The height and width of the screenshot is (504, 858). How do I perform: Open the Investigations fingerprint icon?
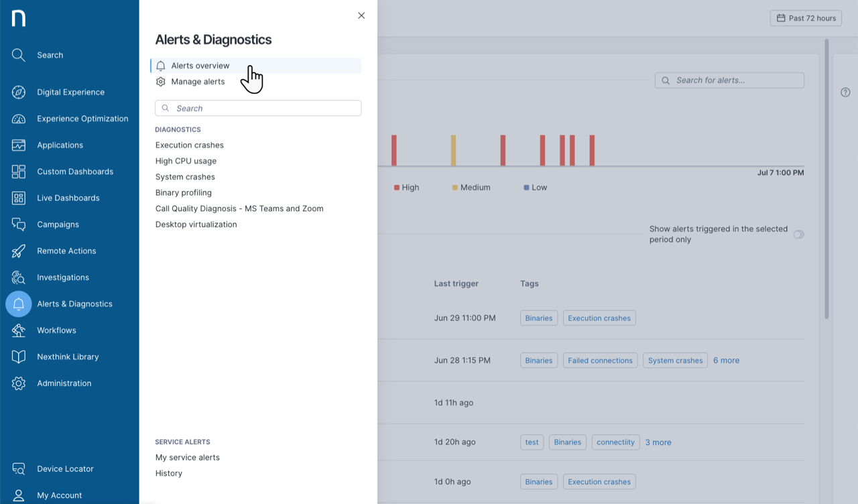[19, 277]
